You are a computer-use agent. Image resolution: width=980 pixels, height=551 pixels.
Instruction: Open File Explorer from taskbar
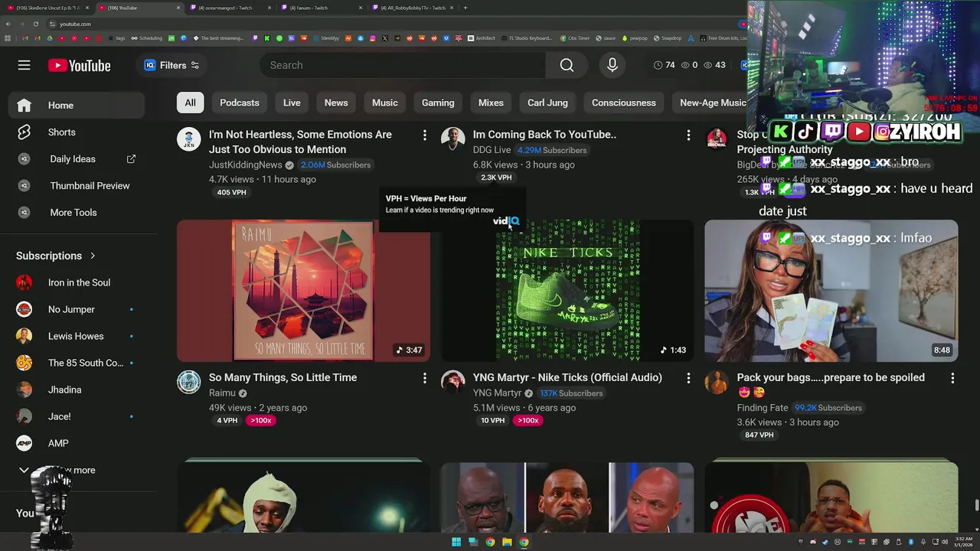(x=507, y=542)
